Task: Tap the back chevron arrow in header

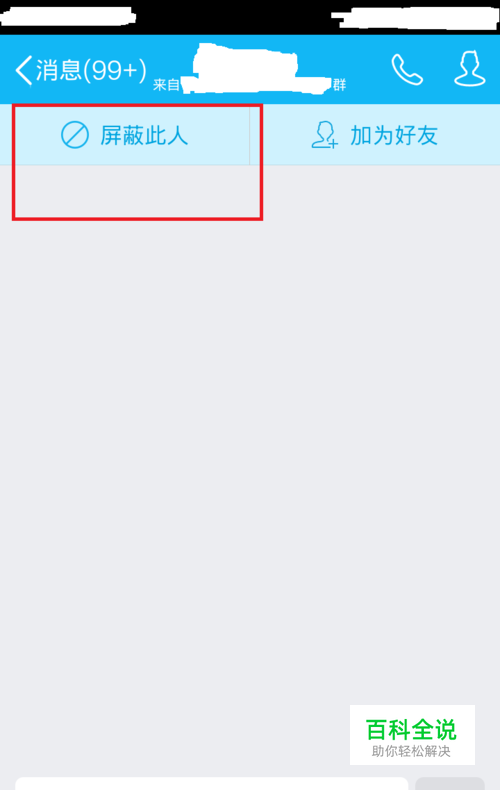Action: click(23, 70)
